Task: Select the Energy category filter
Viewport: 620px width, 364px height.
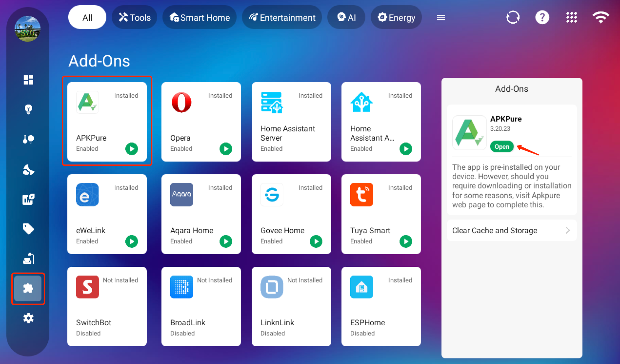Action: tap(396, 18)
